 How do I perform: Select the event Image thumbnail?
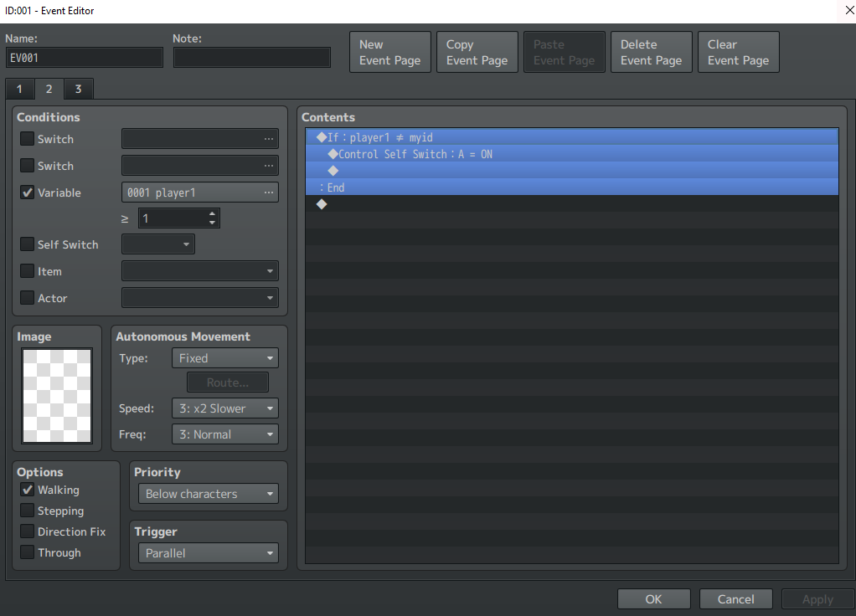[x=57, y=396]
